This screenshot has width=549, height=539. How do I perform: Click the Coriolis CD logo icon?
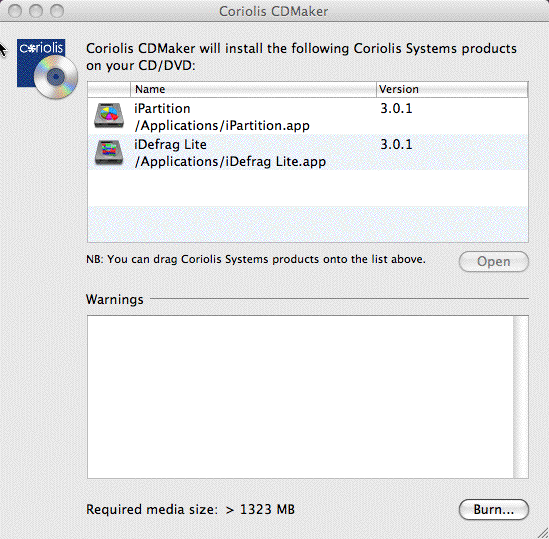pyautogui.click(x=47, y=69)
